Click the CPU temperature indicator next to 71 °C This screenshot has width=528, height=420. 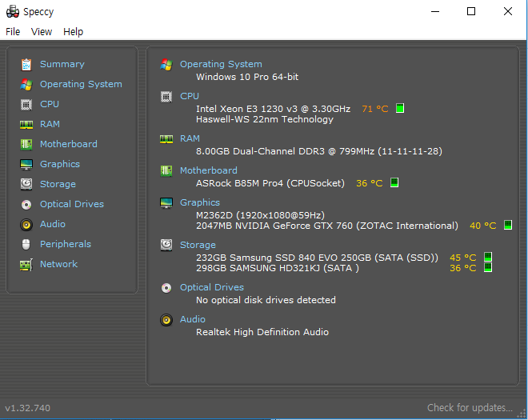coord(400,109)
